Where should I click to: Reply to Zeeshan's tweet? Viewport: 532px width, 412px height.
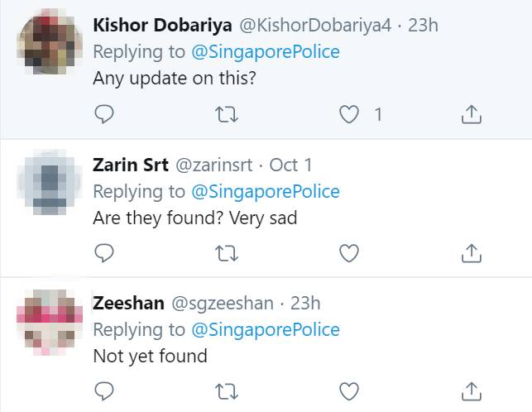click(103, 390)
